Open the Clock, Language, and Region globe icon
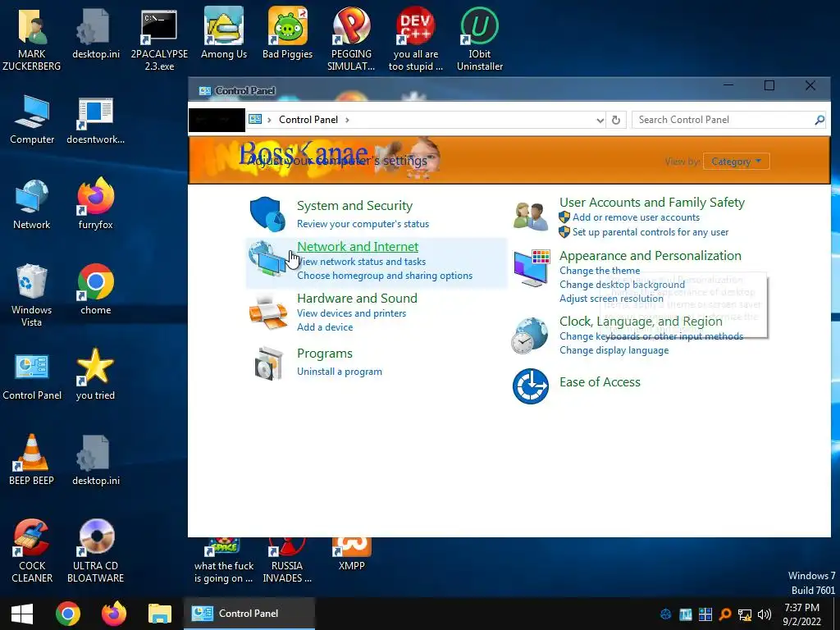 click(x=529, y=336)
